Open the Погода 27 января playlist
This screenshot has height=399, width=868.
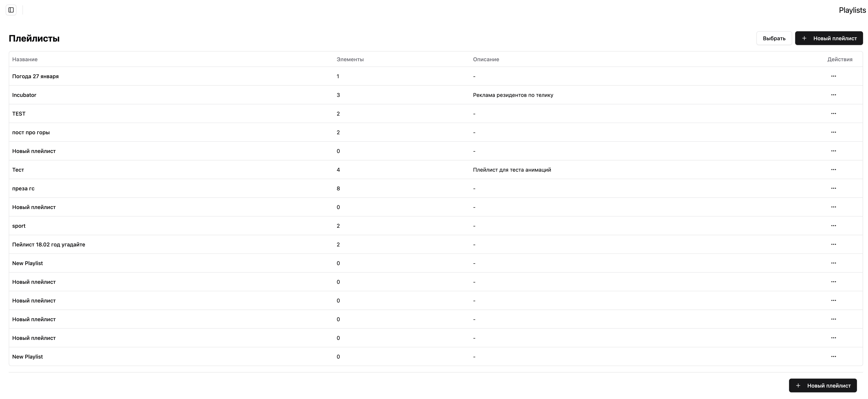(x=35, y=76)
